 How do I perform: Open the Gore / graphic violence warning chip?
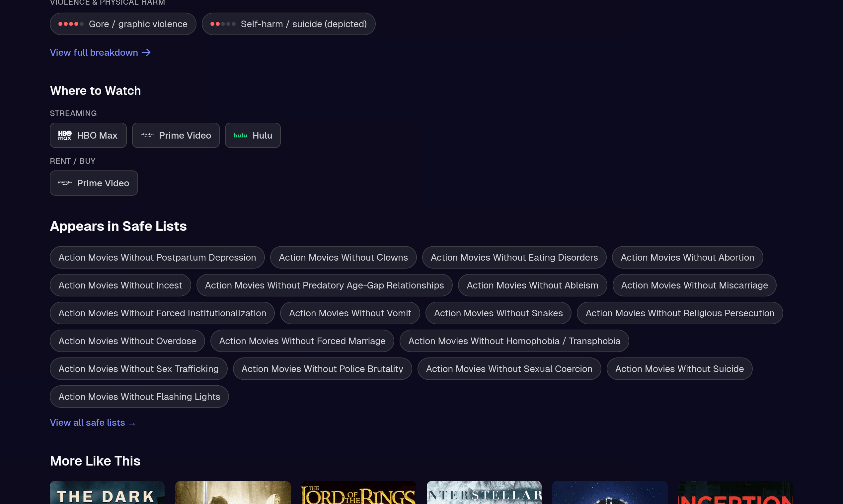(x=123, y=24)
